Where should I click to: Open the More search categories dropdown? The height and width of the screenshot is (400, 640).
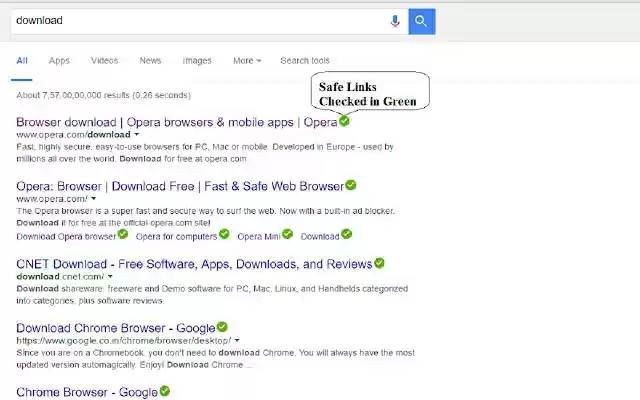pos(247,61)
